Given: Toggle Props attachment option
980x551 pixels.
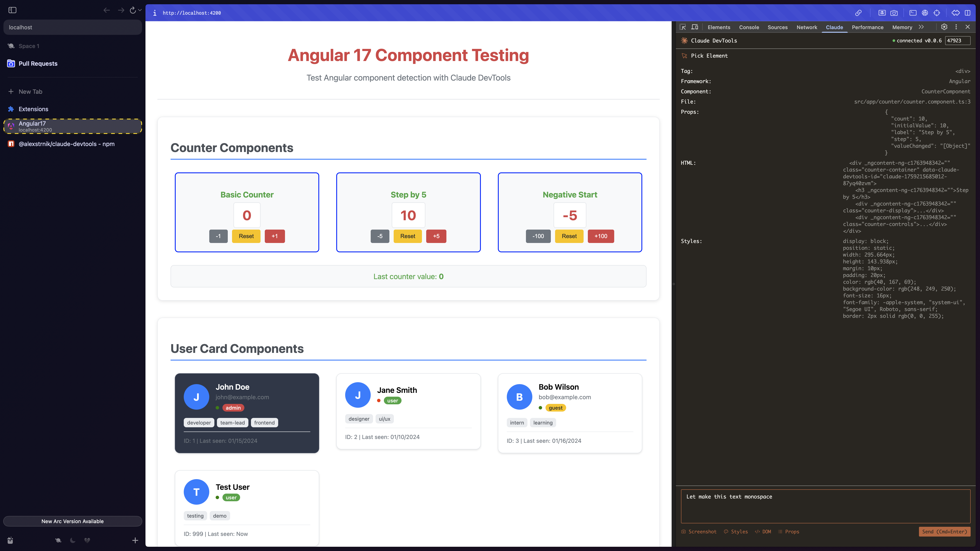Looking at the screenshot, I should coord(788,532).
